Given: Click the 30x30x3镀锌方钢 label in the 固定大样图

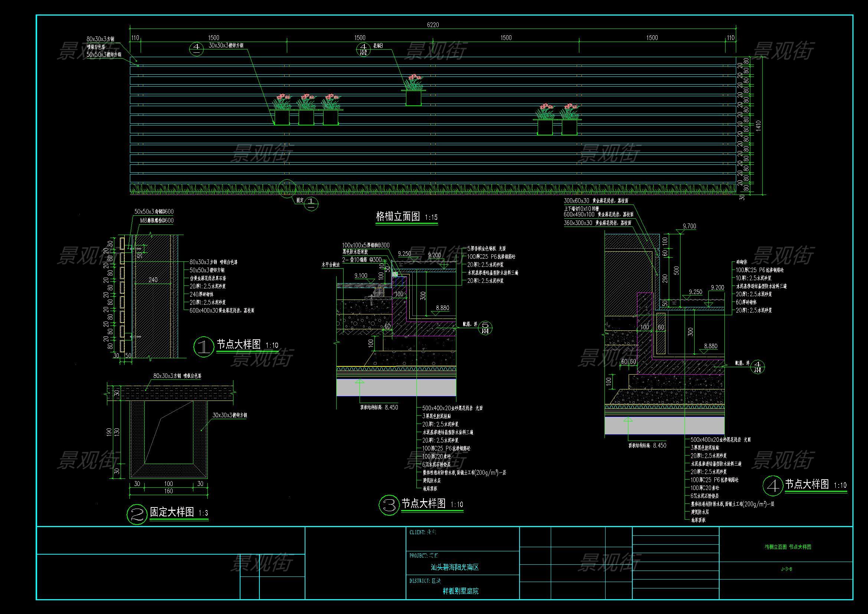Looking at the screenshot, I should click(229, 415).
